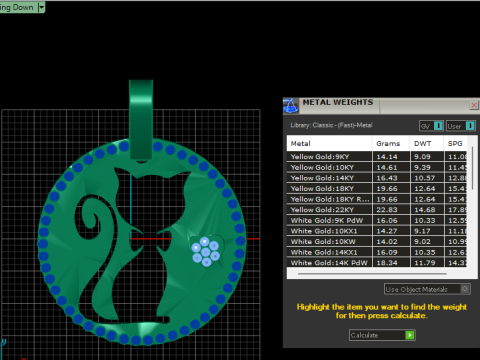Click the green arrow on Calculate
This screenshot has width=480, height=360.
click(410, 335)
